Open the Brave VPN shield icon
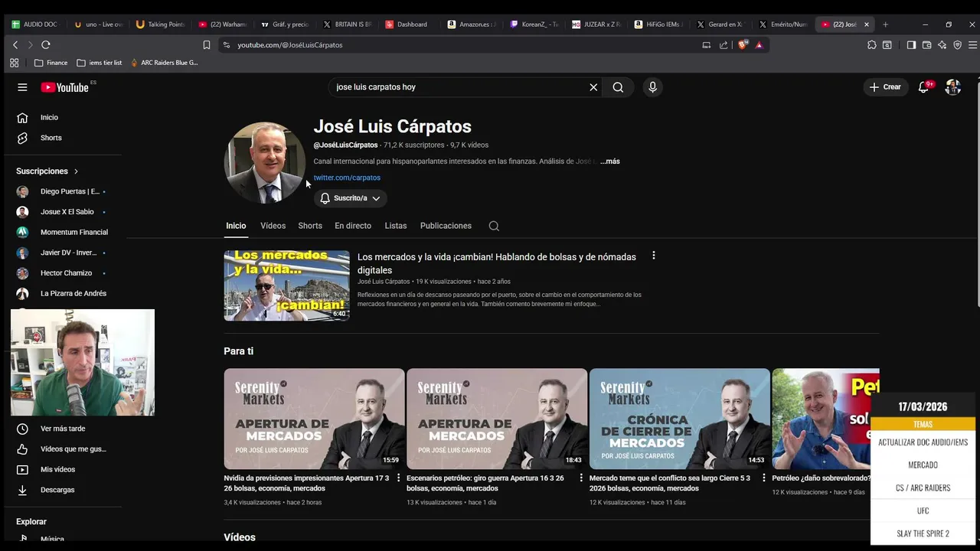This screenshot has height=551, width=980. (957, 45)
